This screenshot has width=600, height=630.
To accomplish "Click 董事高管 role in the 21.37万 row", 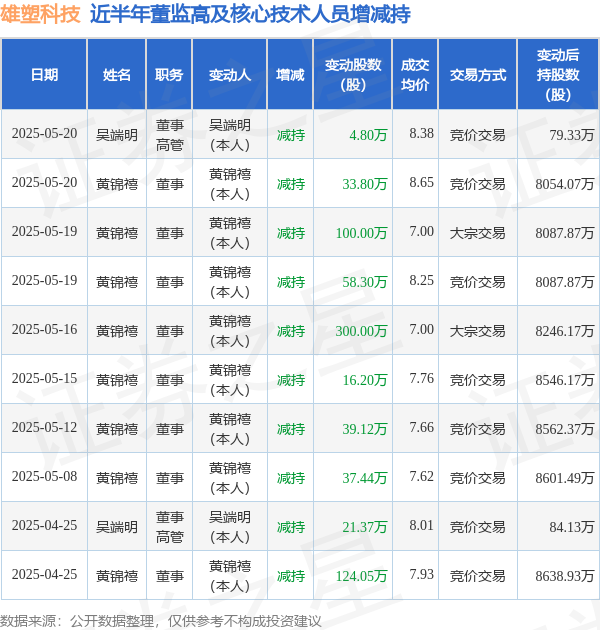I will (169, 527).
